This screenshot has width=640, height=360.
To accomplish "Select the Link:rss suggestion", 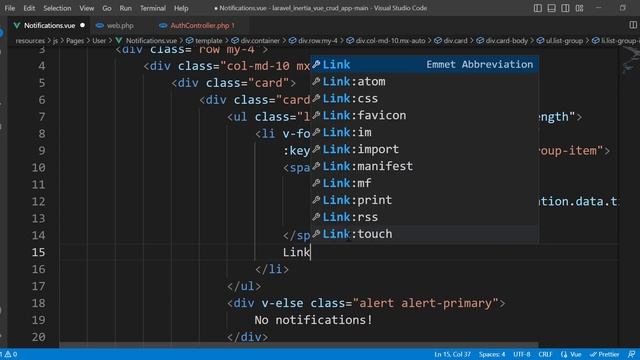I will click(424, 217).
